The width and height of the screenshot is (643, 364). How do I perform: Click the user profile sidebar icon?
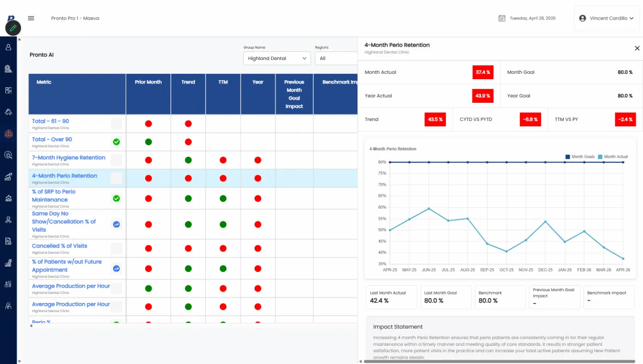[9, 47]
